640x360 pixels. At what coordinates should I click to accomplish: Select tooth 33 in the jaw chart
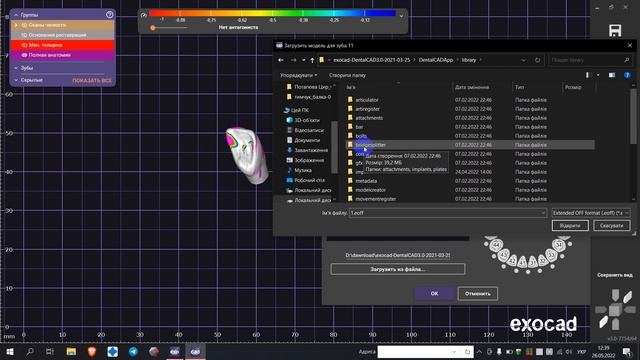pyautogui.click(x=551, y=255)
